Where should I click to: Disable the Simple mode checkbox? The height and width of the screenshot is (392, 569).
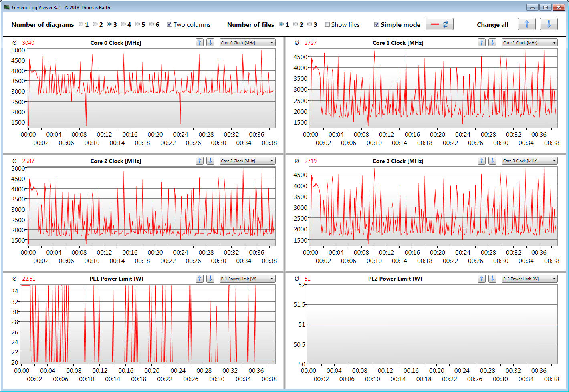(x=377, y=24)
